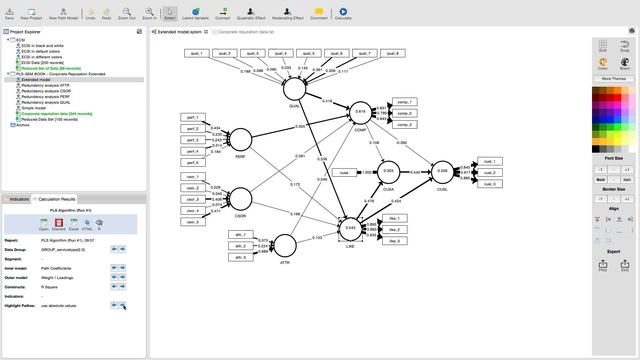Click the More Themes button
Screen dimensions: 640x360
click(x=614, y=78)
